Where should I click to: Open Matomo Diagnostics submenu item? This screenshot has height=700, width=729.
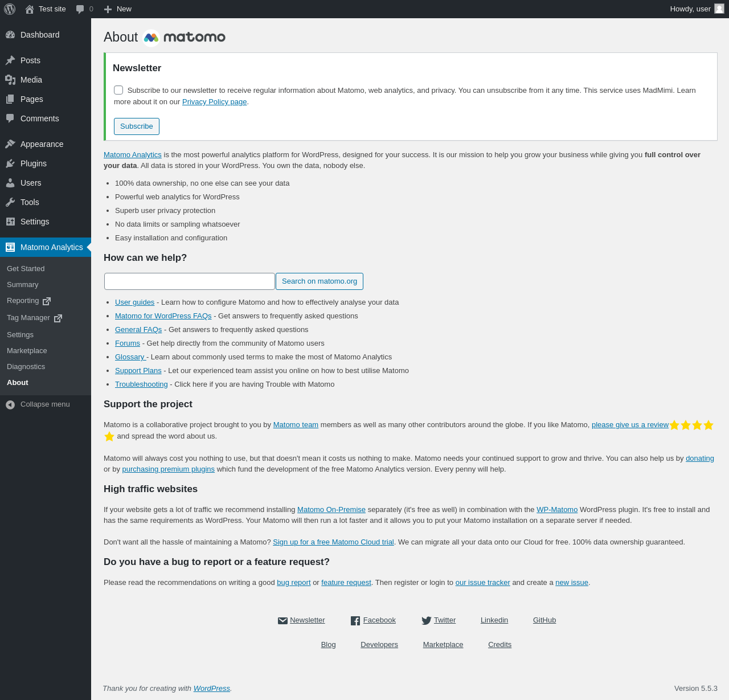click(x=26, y=367)
